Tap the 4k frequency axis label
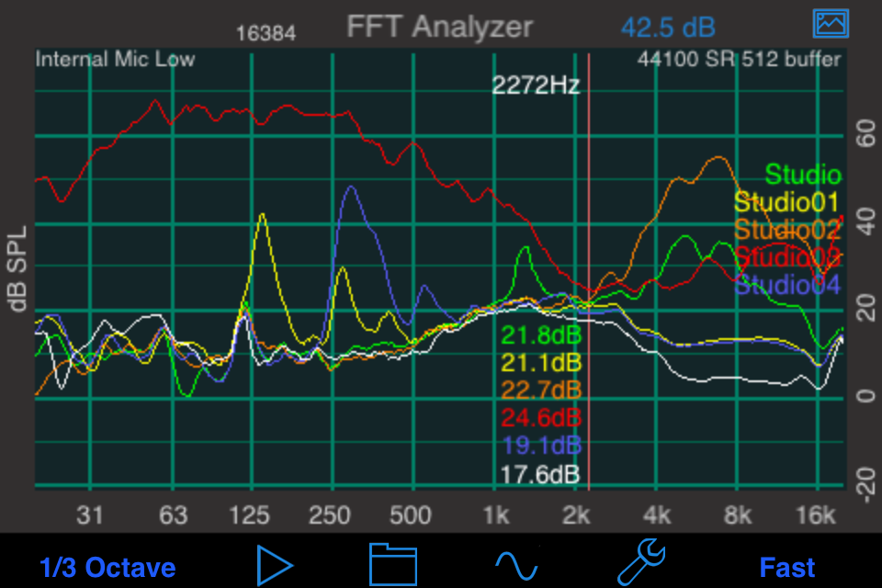Image resolution: width=882 pixels, height=588 pixels. (x=656, y=514)
